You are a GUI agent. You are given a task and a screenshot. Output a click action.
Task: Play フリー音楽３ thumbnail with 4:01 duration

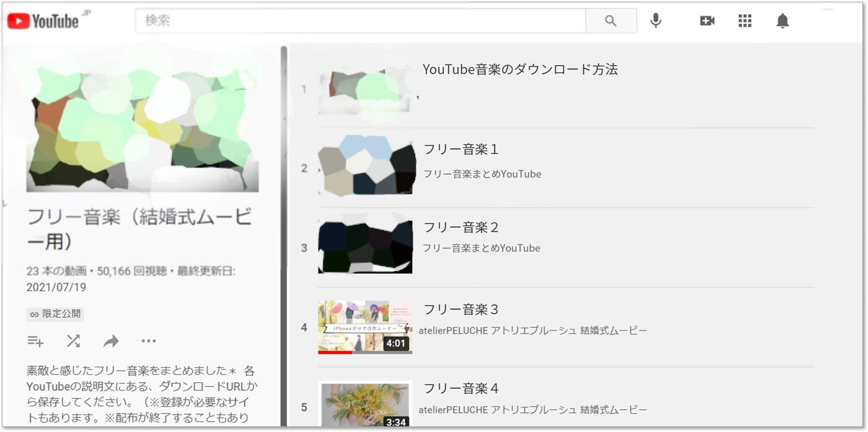coord(365,327)
